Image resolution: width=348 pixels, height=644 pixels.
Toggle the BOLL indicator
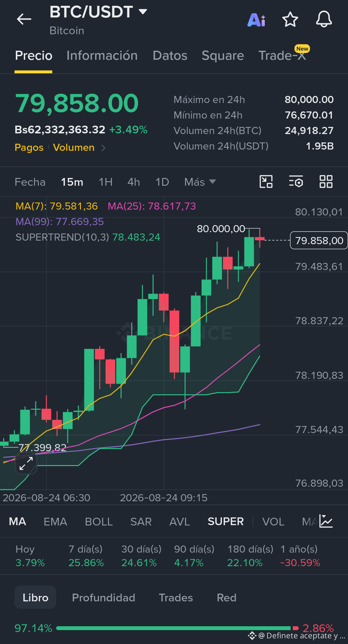click(99, 521)
